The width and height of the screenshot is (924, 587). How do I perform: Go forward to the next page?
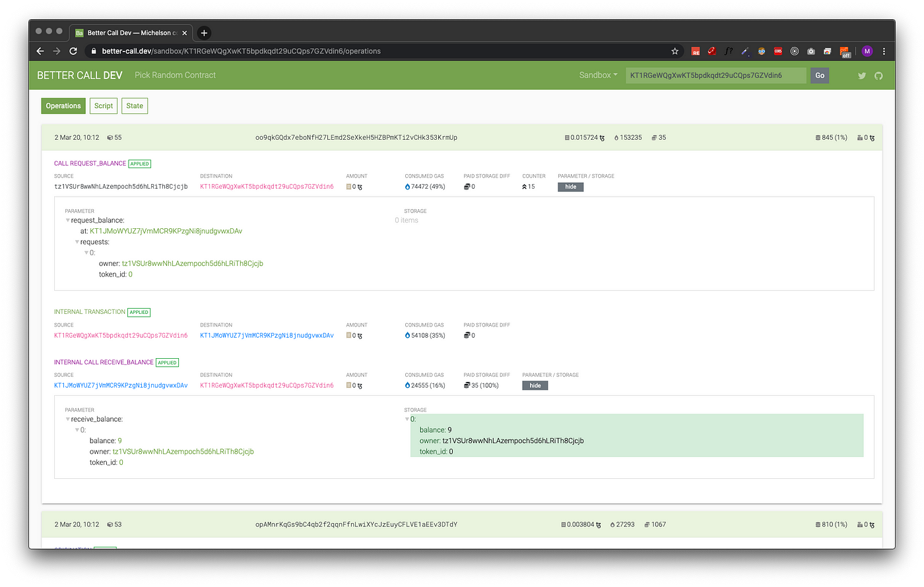click(x=57, y=51)
